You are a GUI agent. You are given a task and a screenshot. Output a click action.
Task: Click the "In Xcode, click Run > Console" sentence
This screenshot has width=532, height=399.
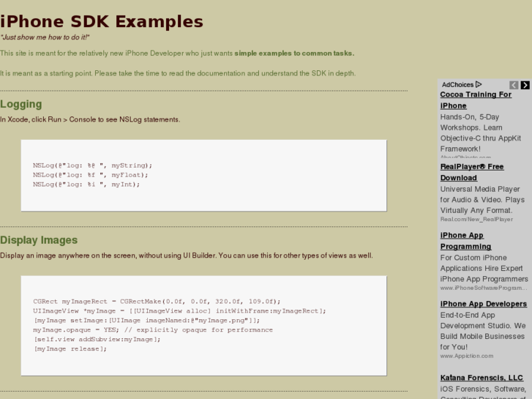coord(90,119)
